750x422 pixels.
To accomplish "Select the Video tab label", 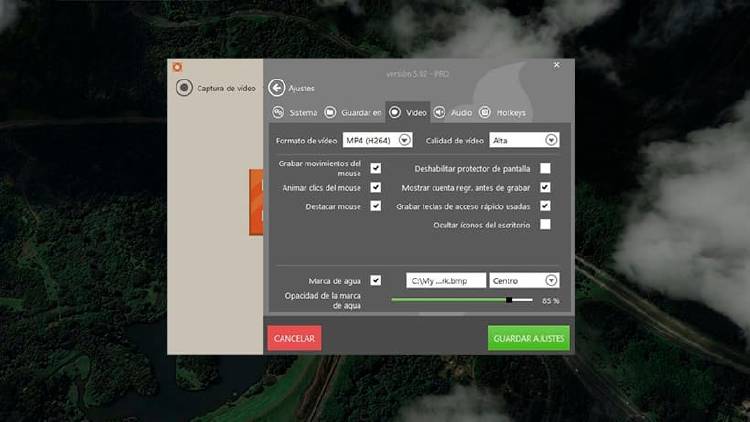I will pos(416,113).
